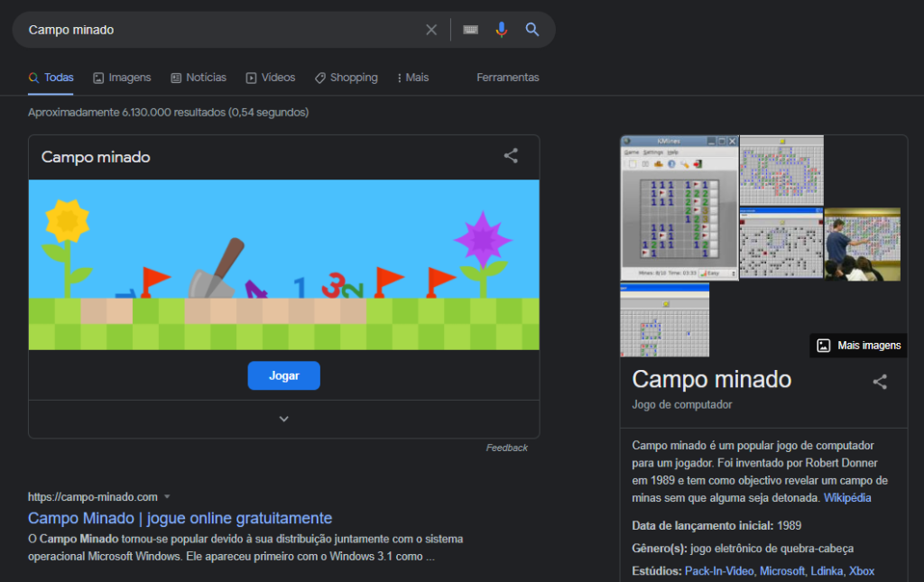Clear the search box with the X icon

click(x=431, y=30)
